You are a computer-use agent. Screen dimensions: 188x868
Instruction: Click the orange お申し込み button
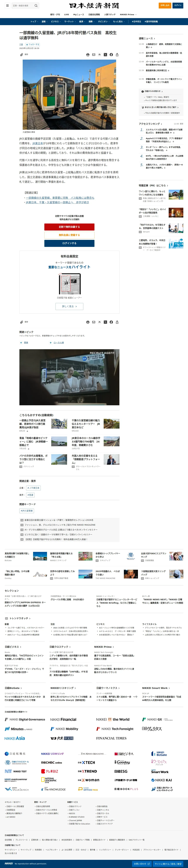click(x=165, y=5)
